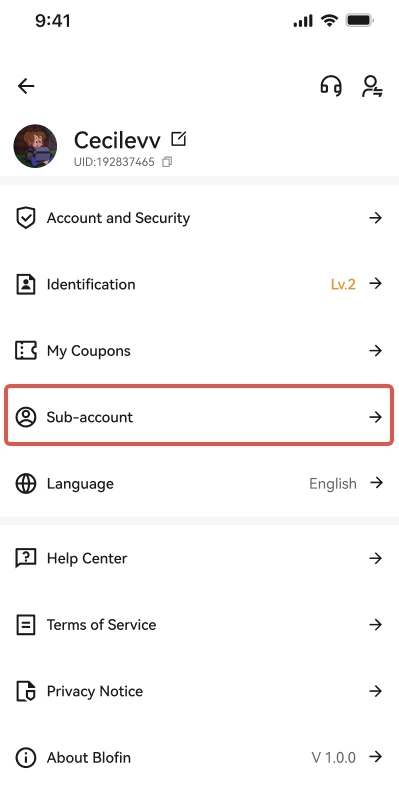This screenshot has height=803, width=399.
Task: Expand Sub-account arrow
Action: (376, 417)
